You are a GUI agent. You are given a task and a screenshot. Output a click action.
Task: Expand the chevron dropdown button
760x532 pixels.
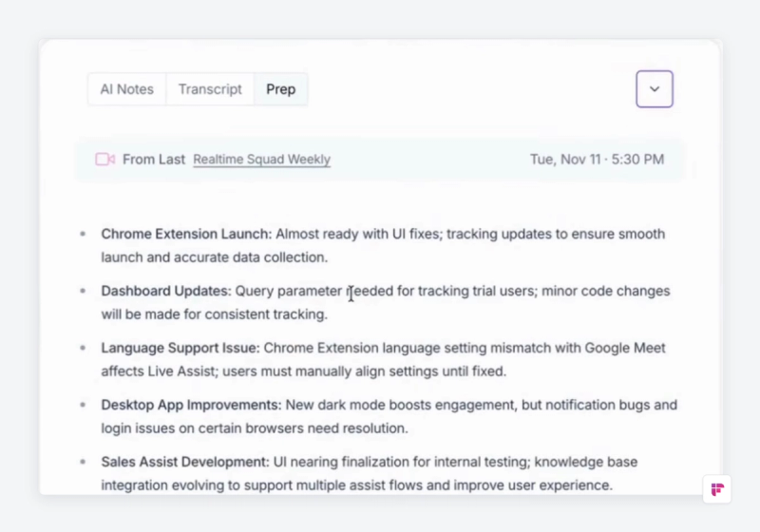click(655, 89)
